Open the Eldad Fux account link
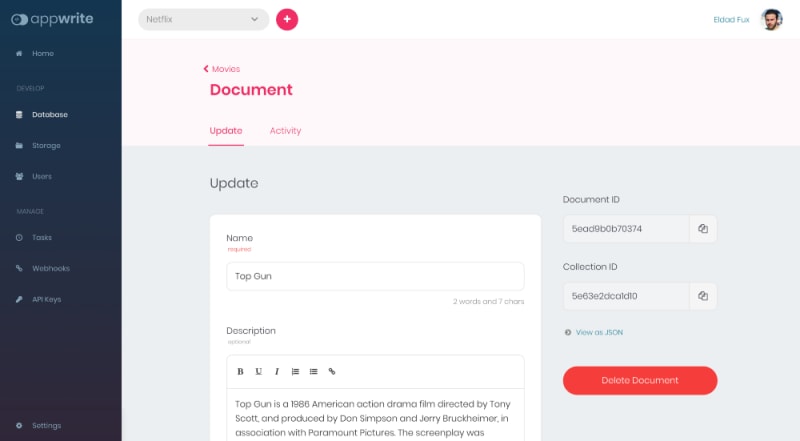Image resolution: width=800 pixels, height=441 pixels. coord(731,19)
